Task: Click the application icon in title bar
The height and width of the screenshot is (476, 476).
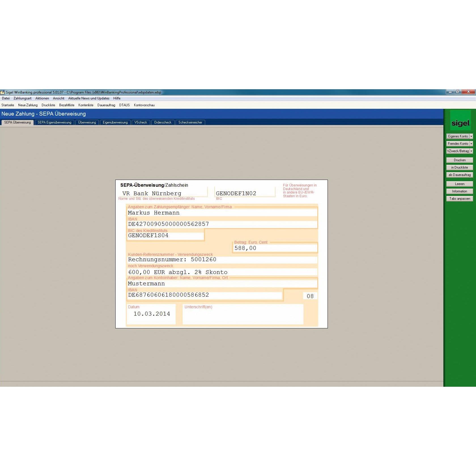Action: click(x=3, y=92)
